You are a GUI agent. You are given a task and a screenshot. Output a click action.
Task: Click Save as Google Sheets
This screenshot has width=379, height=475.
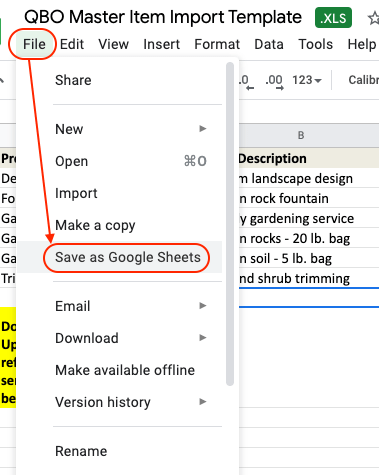pyautogui.click(x=119, y=257)
